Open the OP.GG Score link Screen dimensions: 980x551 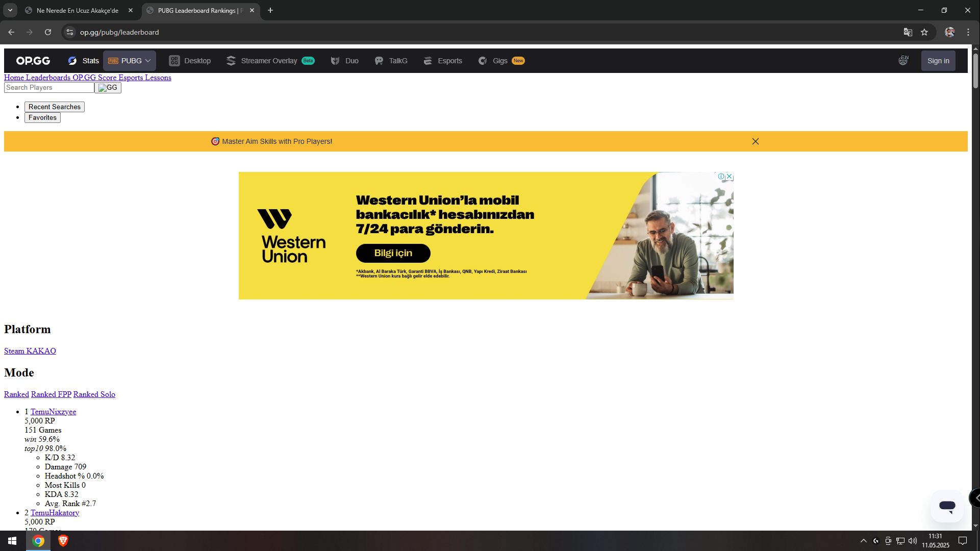click(94, 78)
